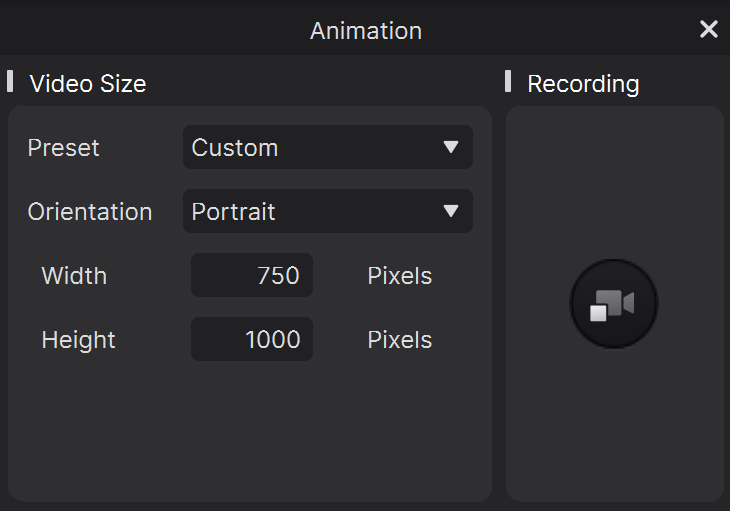The width and height of the screenshot is (730, 511).
Task: Click the arrow on the Orientation dropdown
Action: tap(451, 211)
